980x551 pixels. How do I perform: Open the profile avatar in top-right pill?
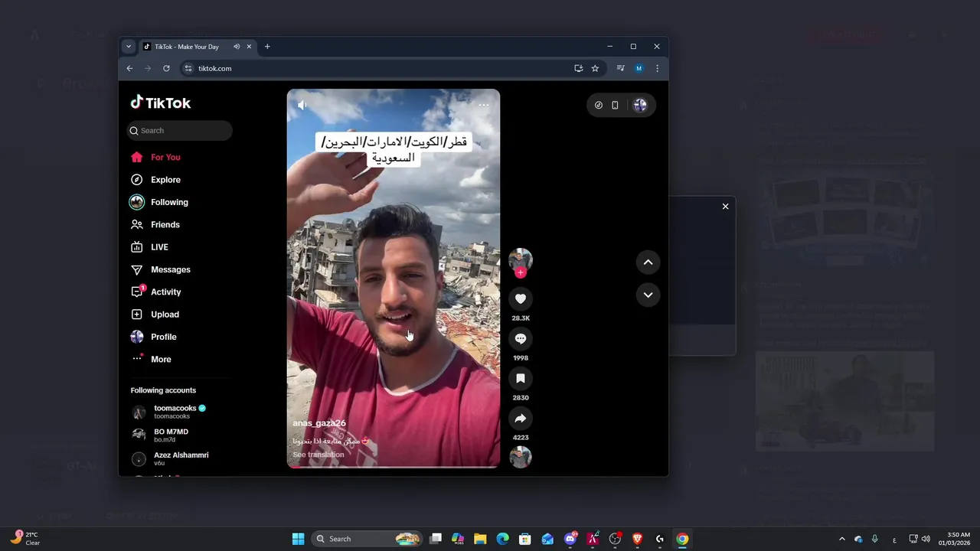click(640, 105)
